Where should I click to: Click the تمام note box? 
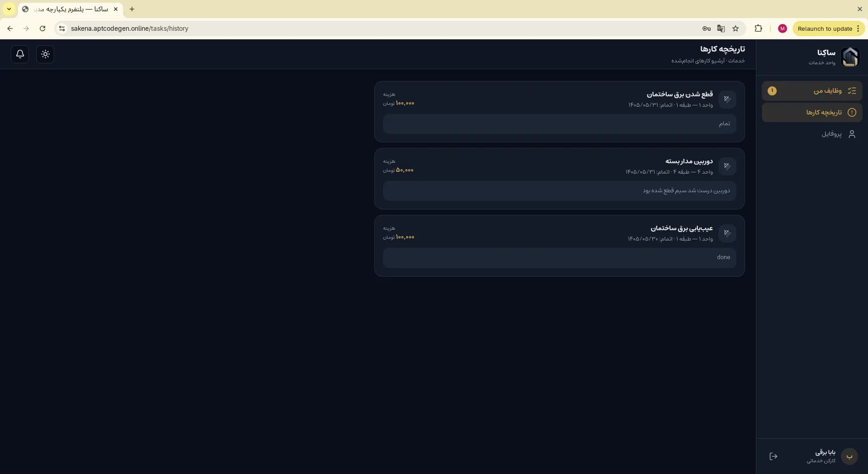[x=560, y=124]
